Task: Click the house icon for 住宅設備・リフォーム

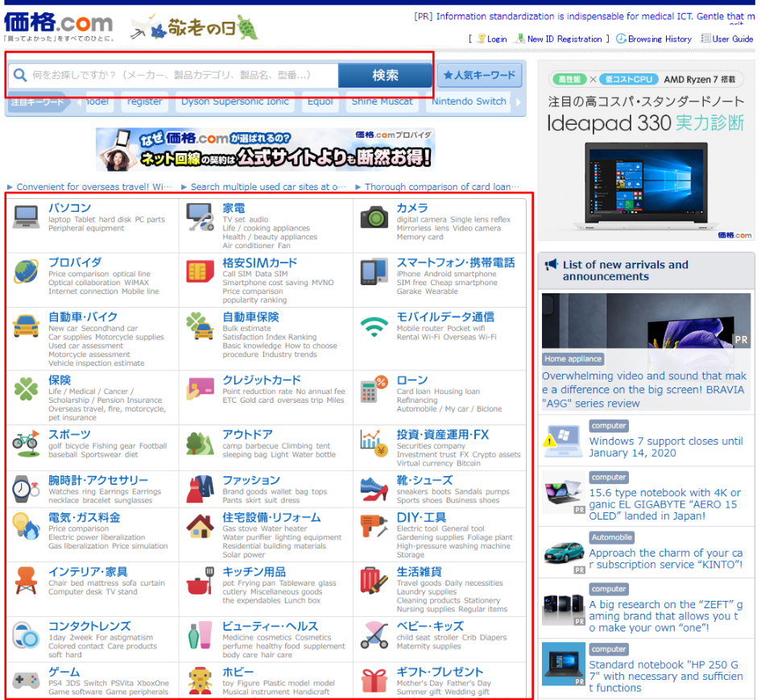Action: click(201, 526)
